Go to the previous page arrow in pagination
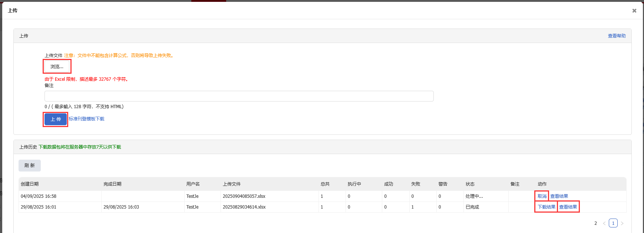The image size is (644, 233). click(604, 223)
